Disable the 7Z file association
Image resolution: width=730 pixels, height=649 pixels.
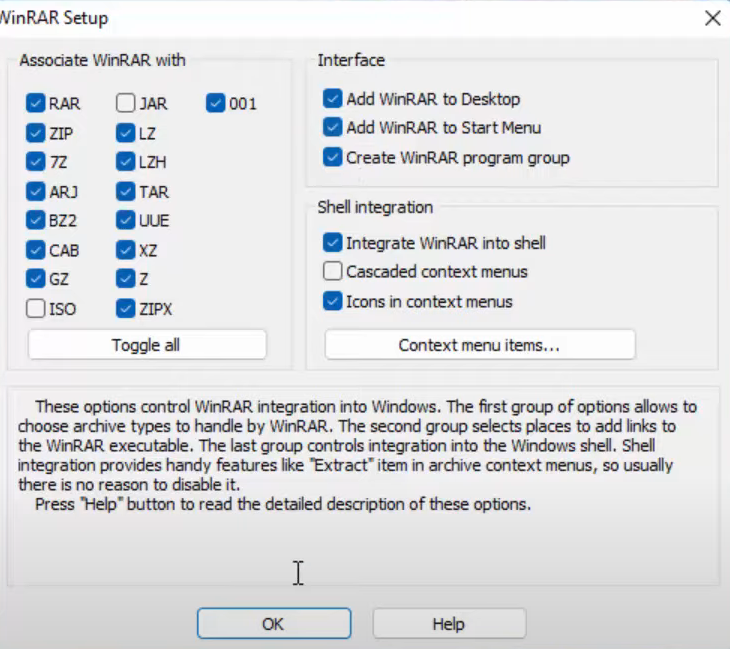37,161
